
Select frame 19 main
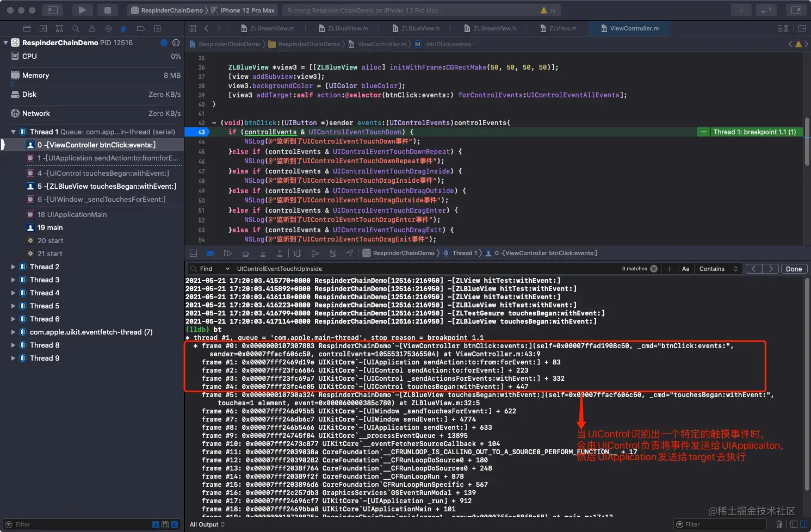click(92, 227)
